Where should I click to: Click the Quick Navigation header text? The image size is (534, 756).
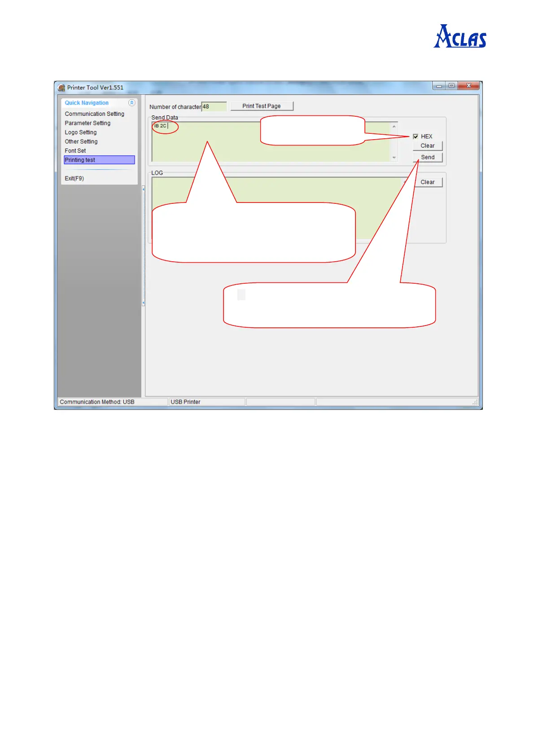tap(87, 103)
